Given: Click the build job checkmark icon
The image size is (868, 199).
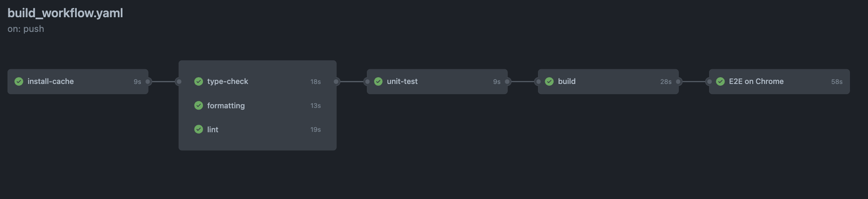Looking at the screenshot, I should point(549,81).
